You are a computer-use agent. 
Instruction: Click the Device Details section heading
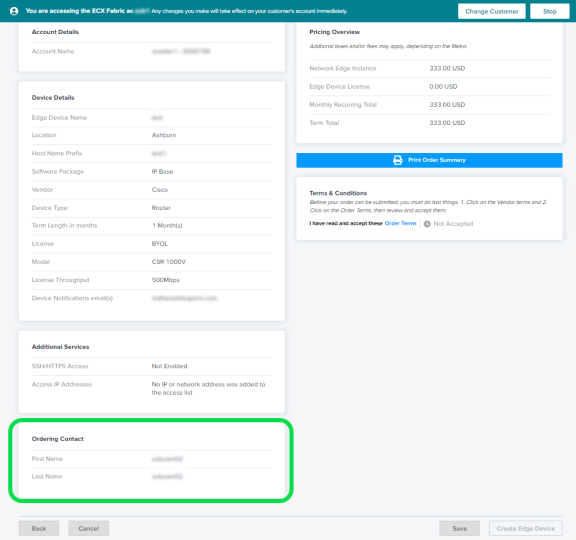click(53, 97)
